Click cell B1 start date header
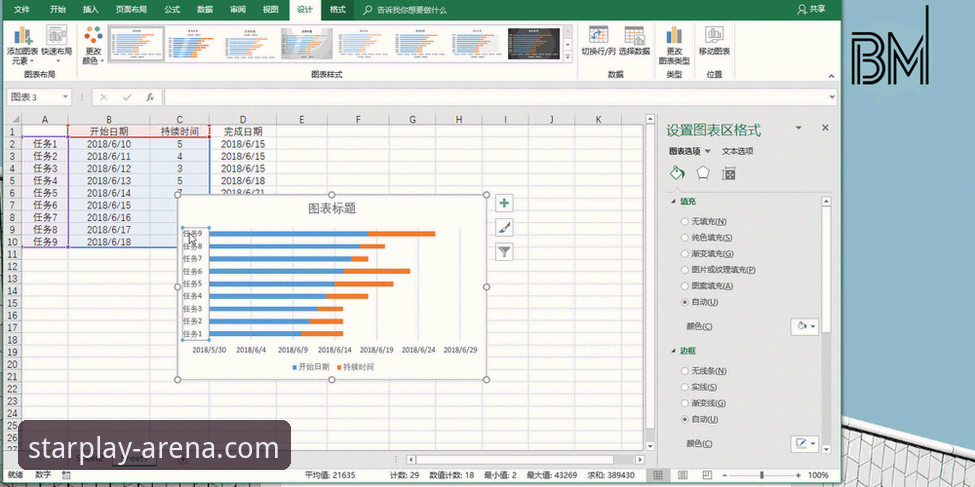 tap(109, 132)
